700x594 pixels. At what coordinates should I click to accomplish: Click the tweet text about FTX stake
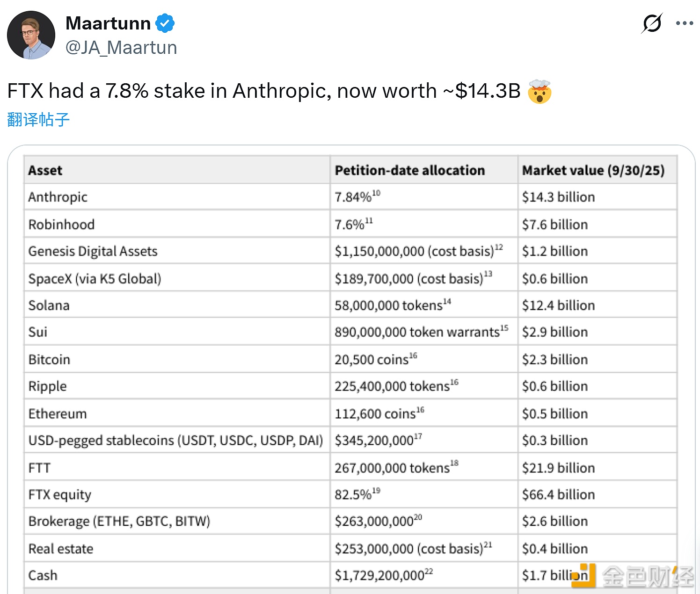click(x=263, y=91)
